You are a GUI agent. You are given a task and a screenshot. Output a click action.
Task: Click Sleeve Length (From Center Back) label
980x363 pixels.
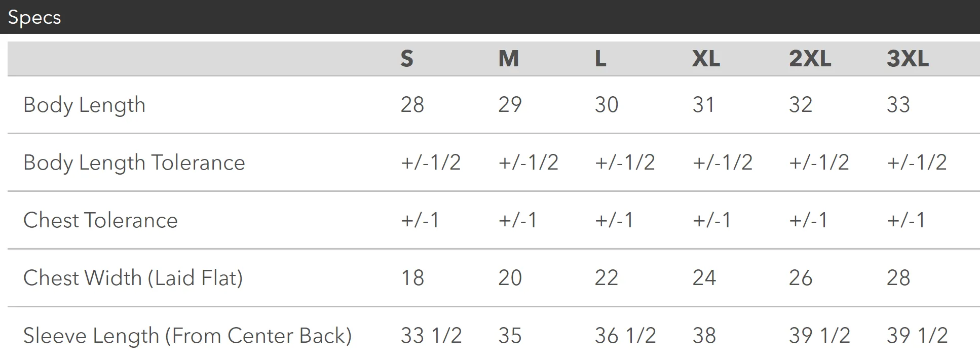point(187,336)
